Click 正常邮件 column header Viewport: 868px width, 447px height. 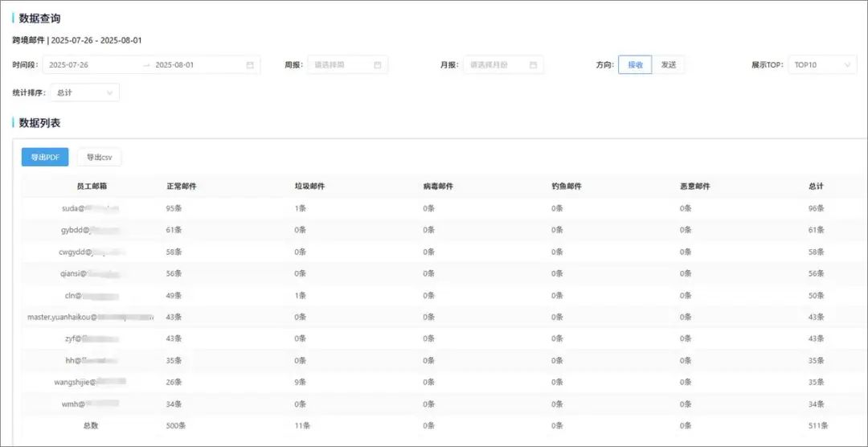click(182, 187)
